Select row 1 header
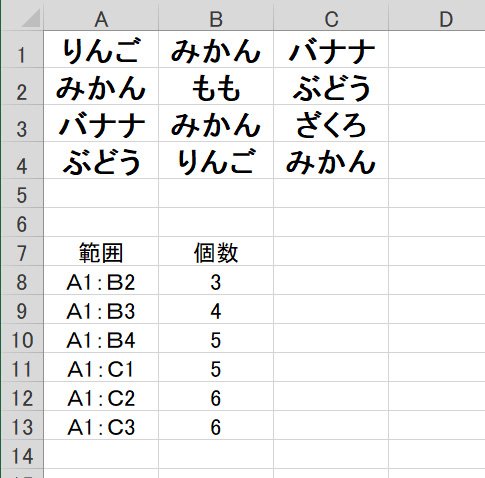The image size is (485, 478). tap(23, 49)
